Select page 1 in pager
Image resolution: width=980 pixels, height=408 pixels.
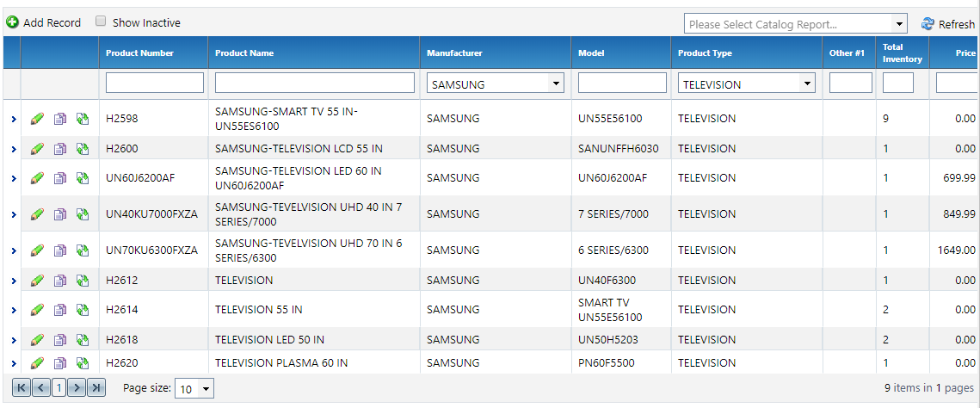click(x=59, y=387)
